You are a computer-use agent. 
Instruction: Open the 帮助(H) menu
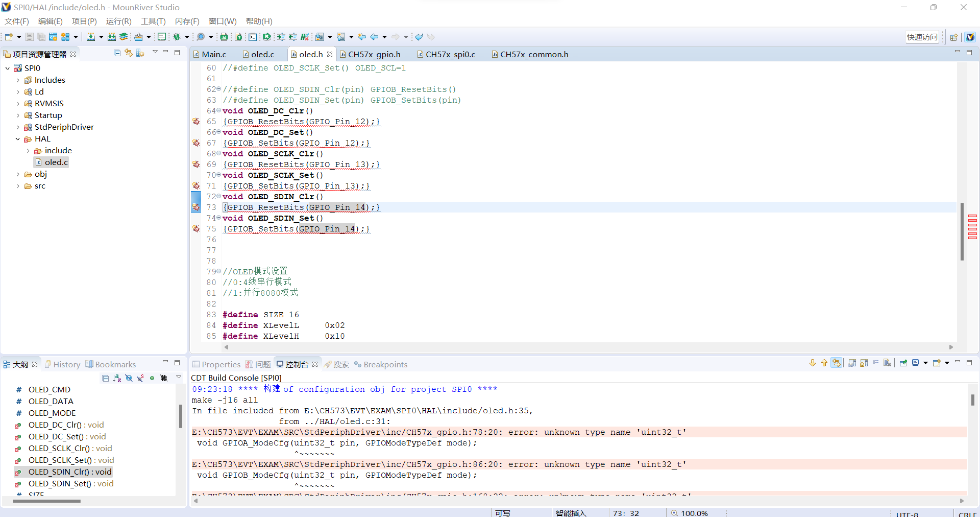click(259, 21)
